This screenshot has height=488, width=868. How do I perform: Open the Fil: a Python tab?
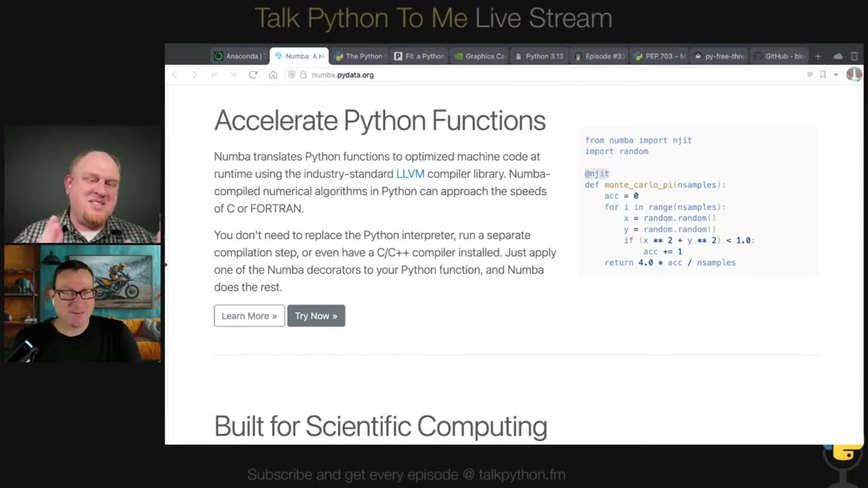419,56
